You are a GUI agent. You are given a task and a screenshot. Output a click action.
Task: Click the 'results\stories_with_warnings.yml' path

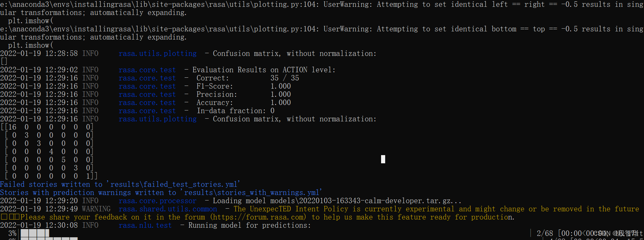pyautogui.click(x=251, y=193)
